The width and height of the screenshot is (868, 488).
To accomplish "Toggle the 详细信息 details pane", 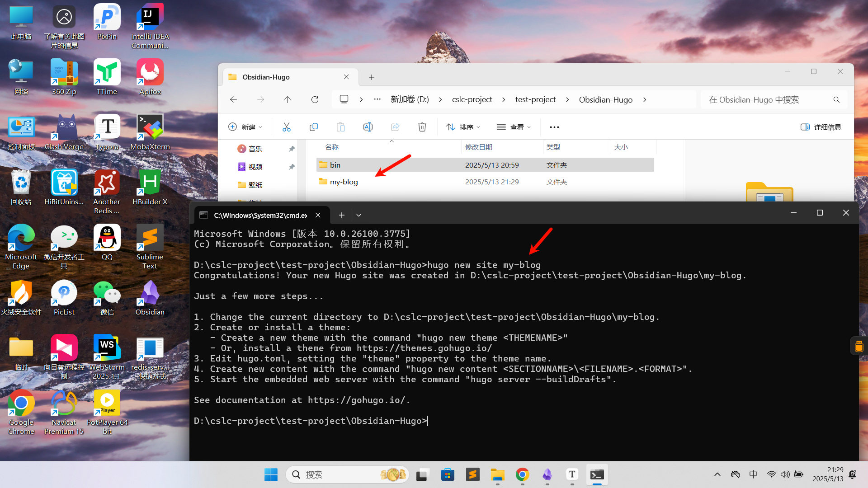I will pos(821,127).
